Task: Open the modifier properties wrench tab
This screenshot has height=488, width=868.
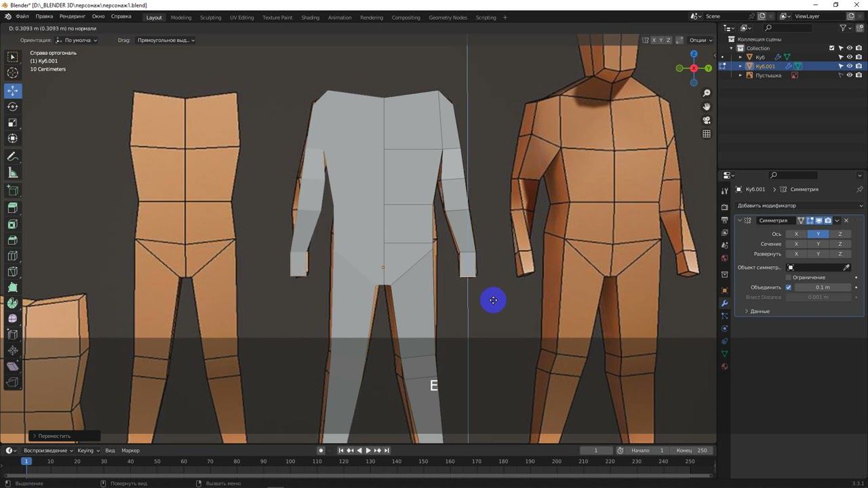Action: pyautogui.click(x=725, y=303)
